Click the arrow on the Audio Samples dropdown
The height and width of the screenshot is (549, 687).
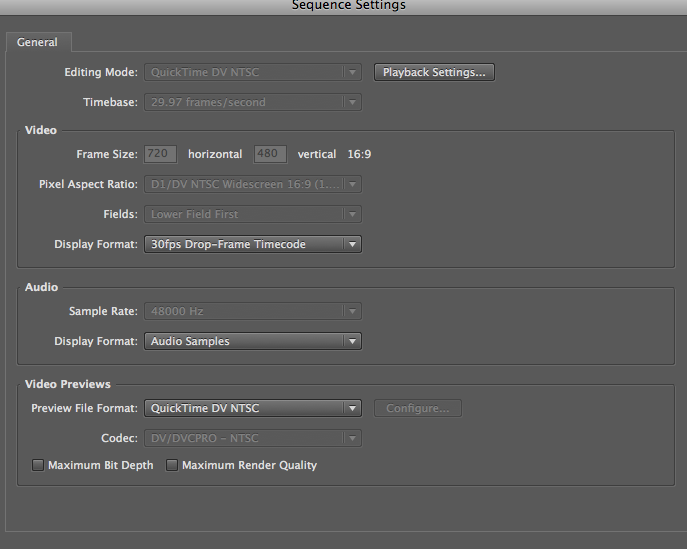point(351,341)
